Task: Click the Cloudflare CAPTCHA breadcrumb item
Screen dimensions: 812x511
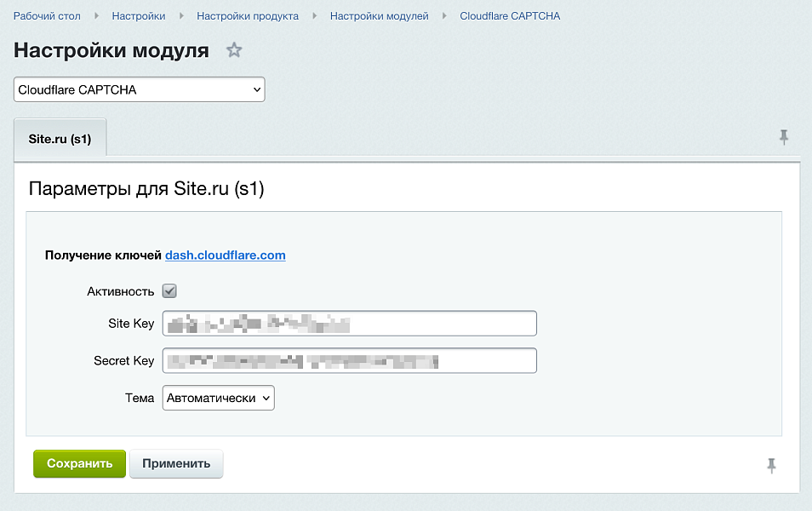Action: (x=509, y=15)
